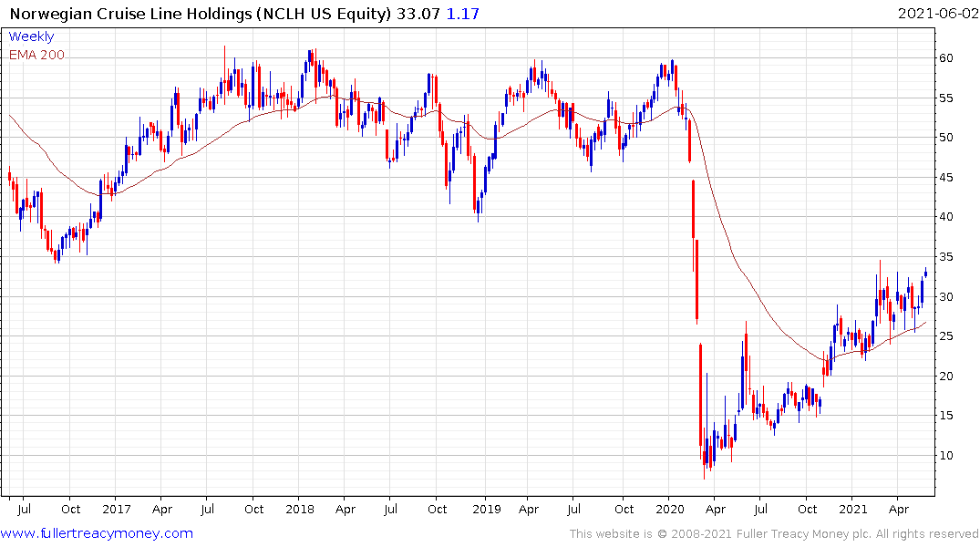980x547 pixels.
Task: Click the 40 price axis label
Action: point(945,217)
